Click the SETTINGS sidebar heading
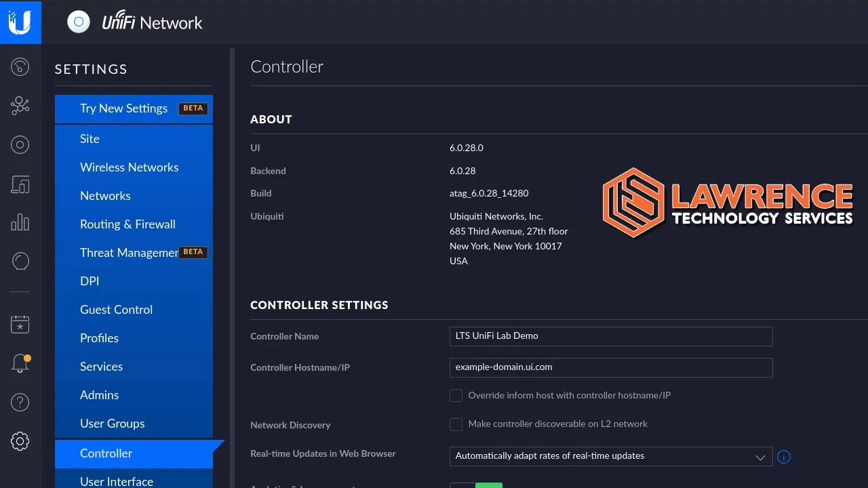 click(x=91, y=69)
